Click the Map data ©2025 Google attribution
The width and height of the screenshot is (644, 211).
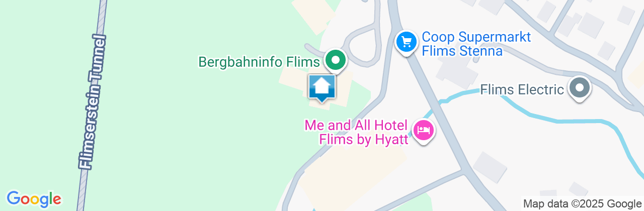[x=582, y=203]
